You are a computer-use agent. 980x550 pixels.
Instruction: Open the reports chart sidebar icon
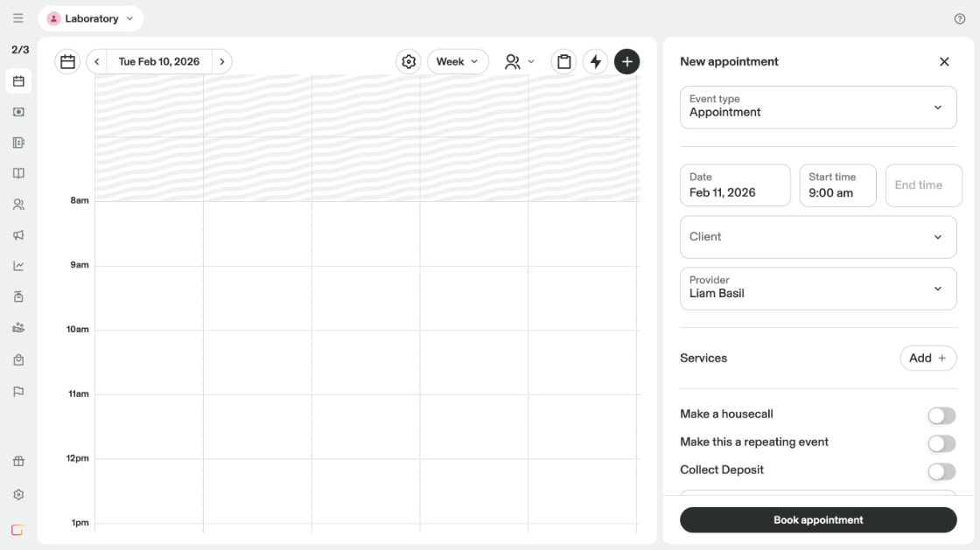[x=18, y=266]
